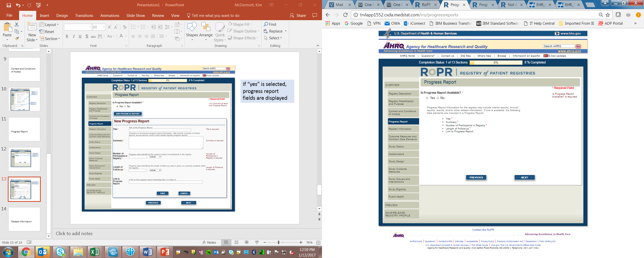Click the Share button in PowerPoint

298,15
